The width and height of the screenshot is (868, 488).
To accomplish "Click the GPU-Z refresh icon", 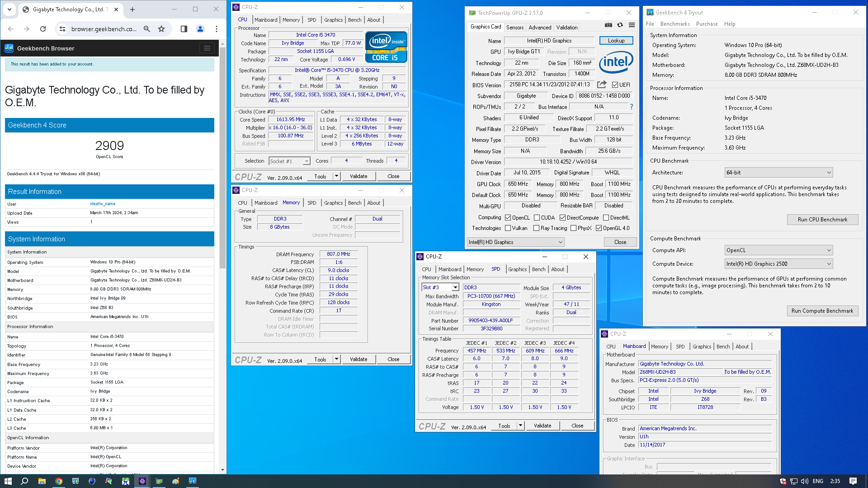I will click(x=620, y=25).
